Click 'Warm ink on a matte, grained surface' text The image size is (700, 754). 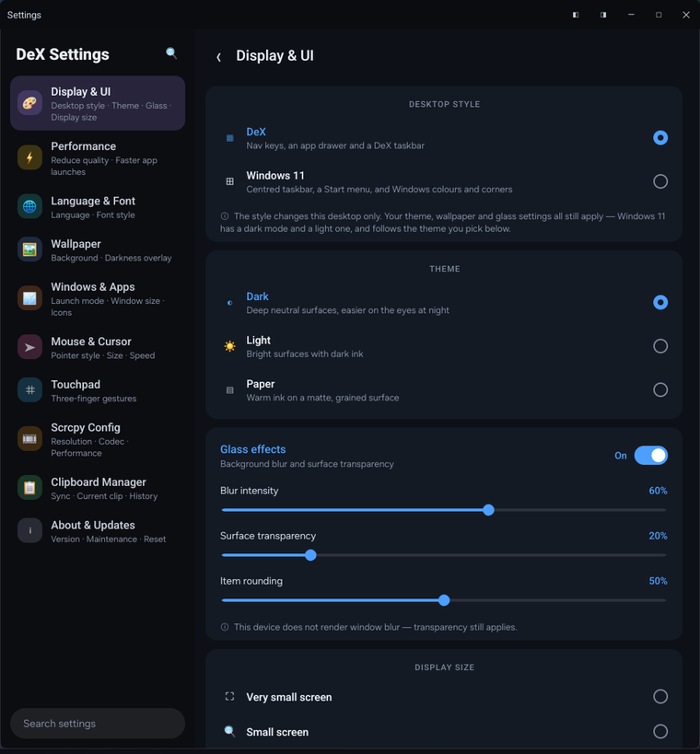point(322,398)
